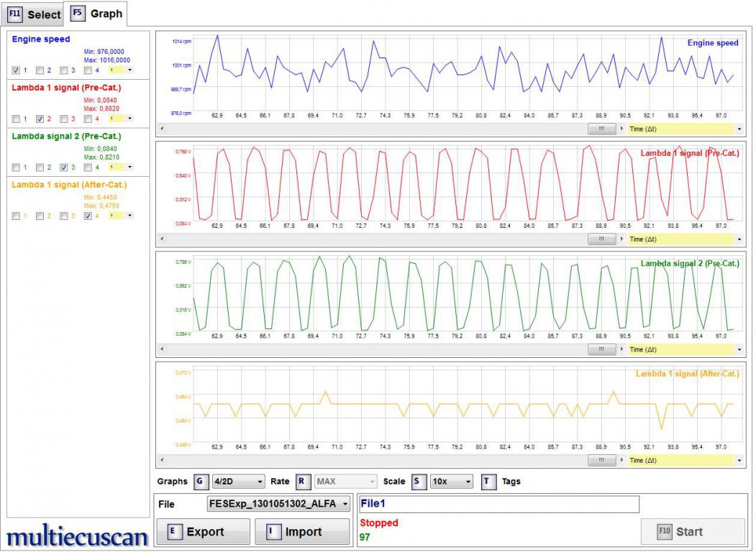Click the Import button
756x552 pixels.
tap(301, 532)
